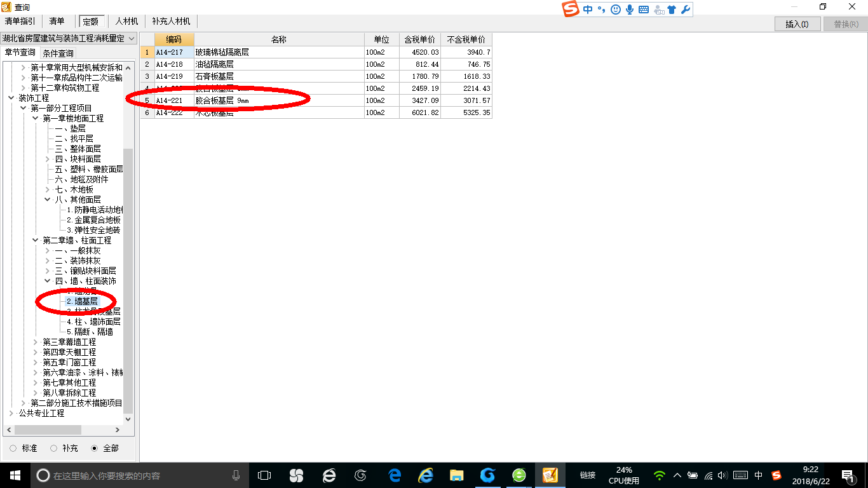This screenshot has height=488, width=868.
Task: Click the green Wi-Fi tray icon
Action: (660, 475)
